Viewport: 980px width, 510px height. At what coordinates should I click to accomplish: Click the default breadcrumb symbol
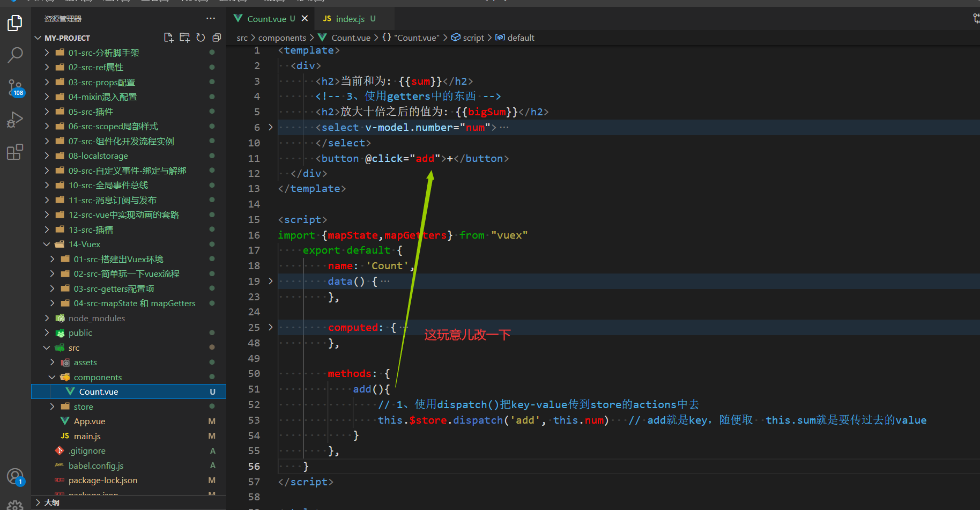515,38
